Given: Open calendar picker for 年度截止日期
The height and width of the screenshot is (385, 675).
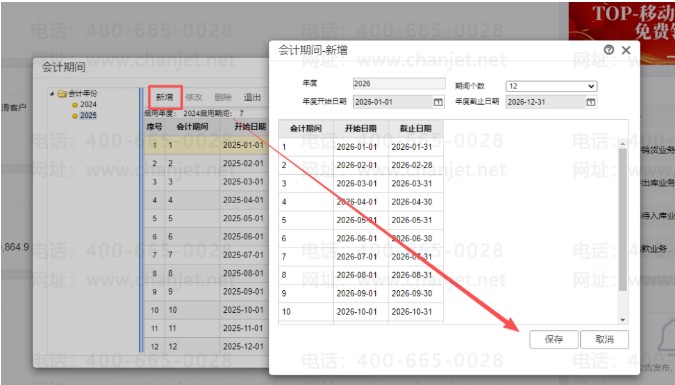Looking at the screenshot, I should [591, 102].
